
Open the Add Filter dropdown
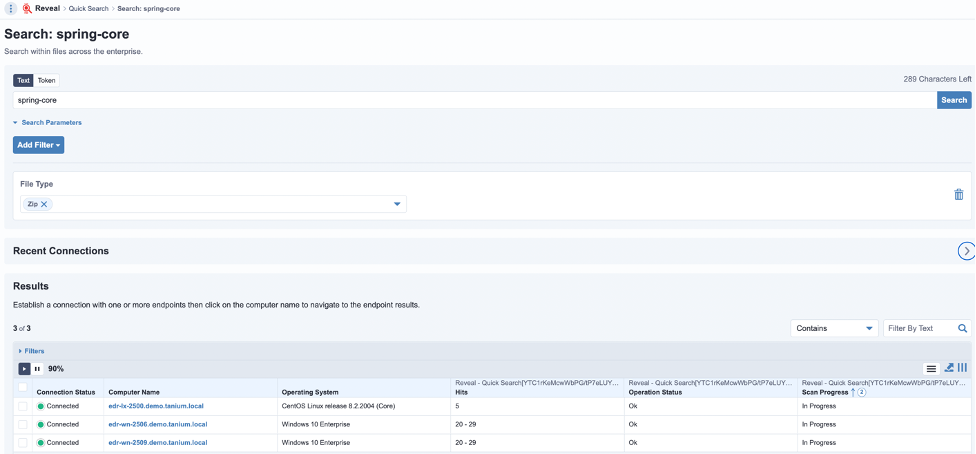(x=39, y=145)
